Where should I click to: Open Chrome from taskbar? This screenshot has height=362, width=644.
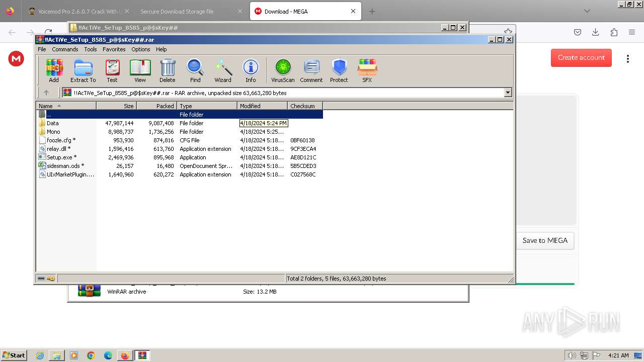click(91, 355)
